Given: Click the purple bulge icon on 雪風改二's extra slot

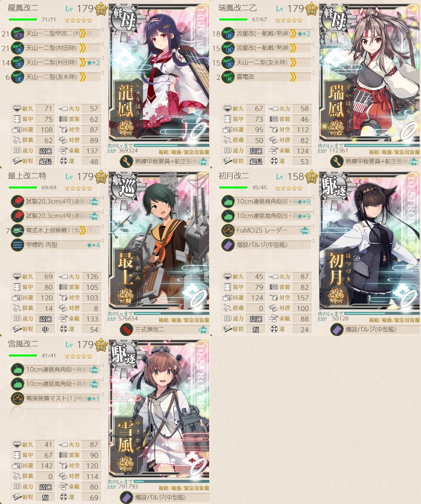Looking at the screenshot, I should 126,498.
